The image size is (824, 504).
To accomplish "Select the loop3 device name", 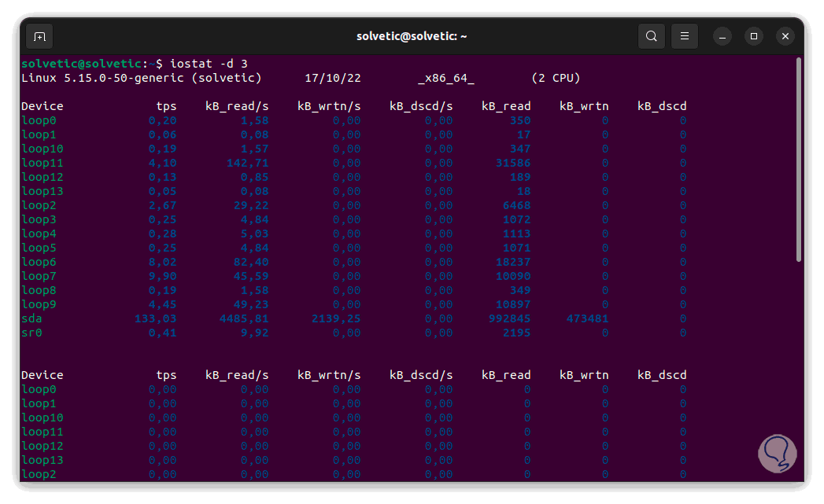I will [x=39, y=220].
